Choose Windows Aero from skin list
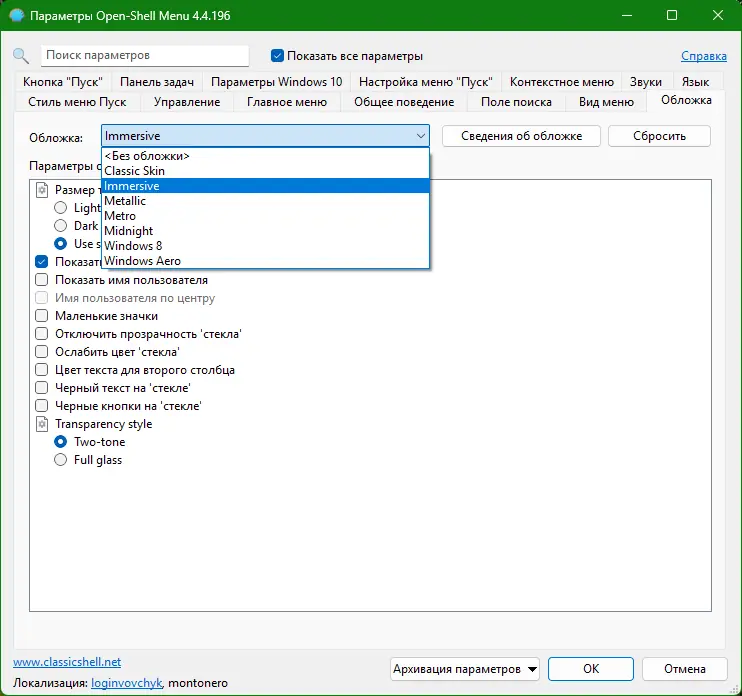 [x=265, y=261]
